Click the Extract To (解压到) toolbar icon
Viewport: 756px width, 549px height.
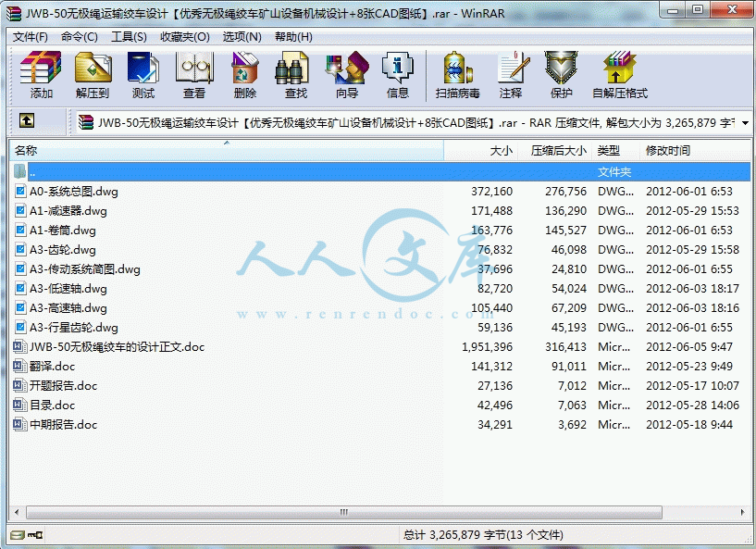(93, 68)
